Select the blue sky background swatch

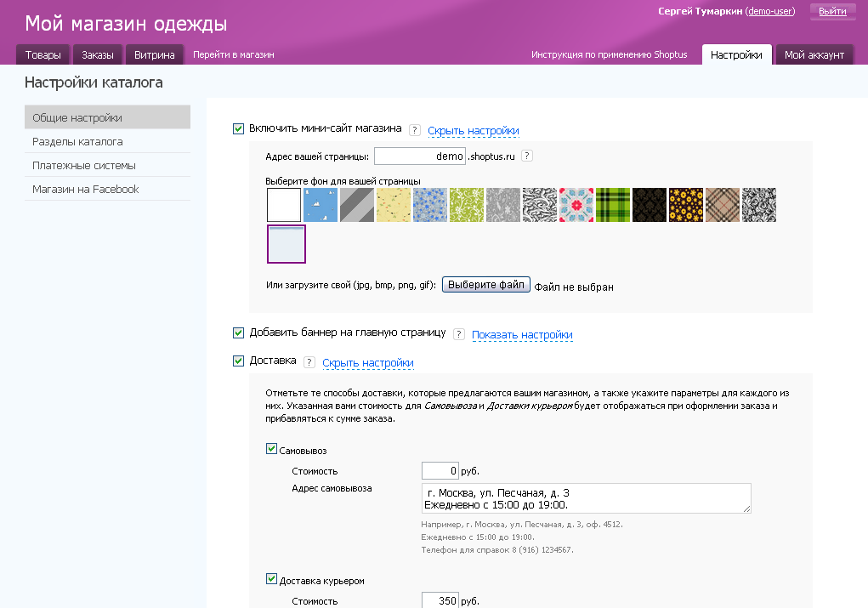pos(321,205)
